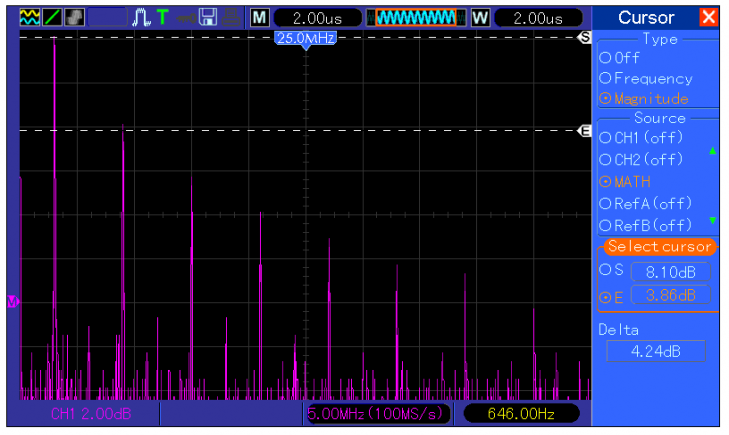Click the floppy disk save icon

pyautogui.click(x=208, y=18)
